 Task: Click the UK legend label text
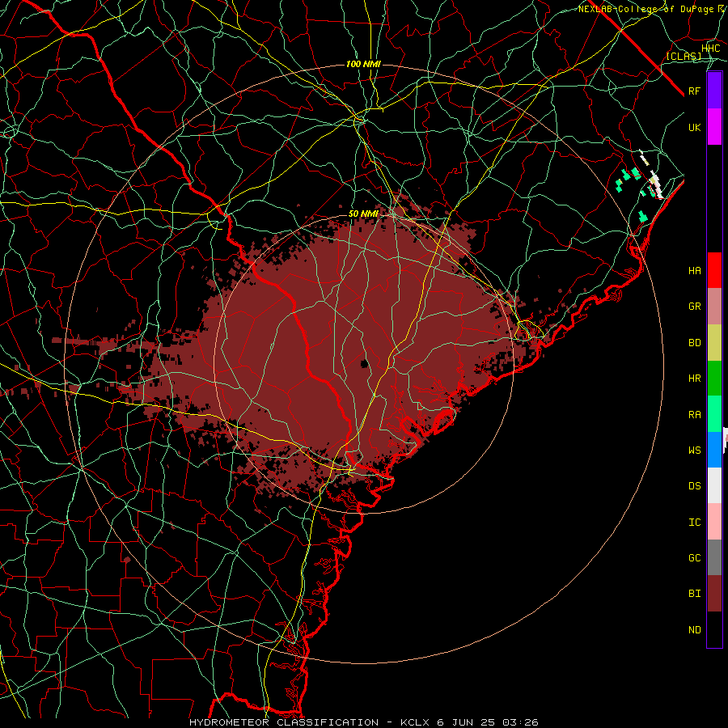coord(695,128)
